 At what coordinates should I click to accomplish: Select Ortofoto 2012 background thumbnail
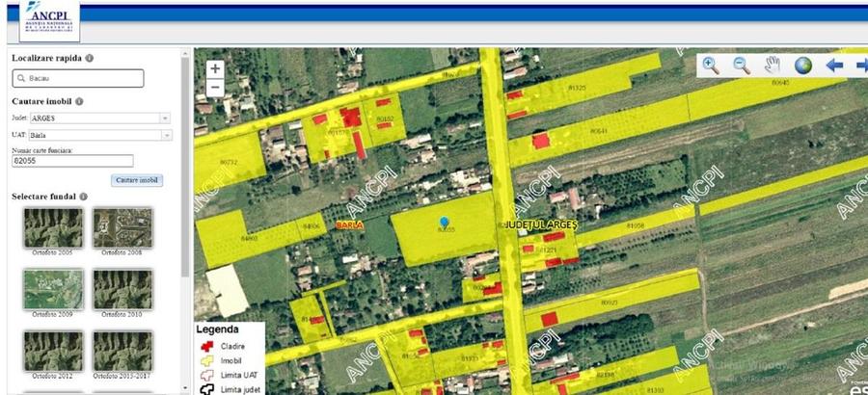tap(53, 352)
